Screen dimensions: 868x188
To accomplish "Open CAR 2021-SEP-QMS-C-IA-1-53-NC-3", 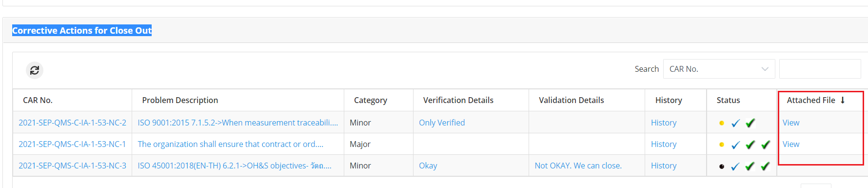I will [x=72, y=166].
